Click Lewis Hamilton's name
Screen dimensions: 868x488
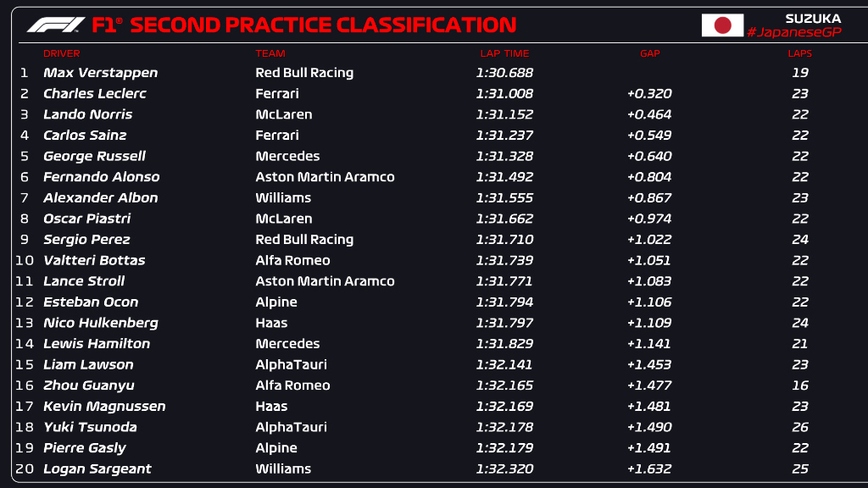click(x=97, y=344)
